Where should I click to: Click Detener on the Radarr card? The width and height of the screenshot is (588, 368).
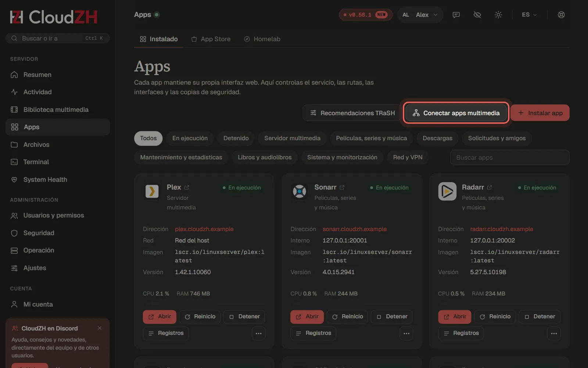tap(539, 316)
